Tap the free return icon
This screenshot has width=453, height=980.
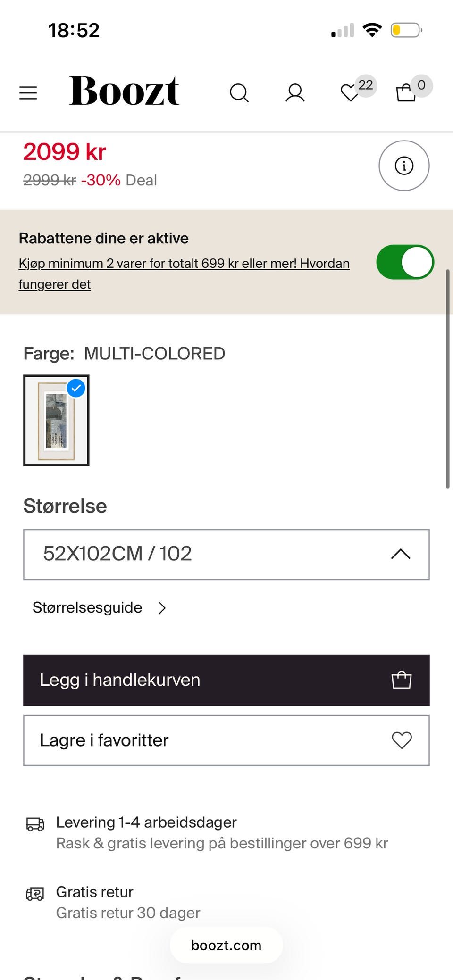coord(35,893)
